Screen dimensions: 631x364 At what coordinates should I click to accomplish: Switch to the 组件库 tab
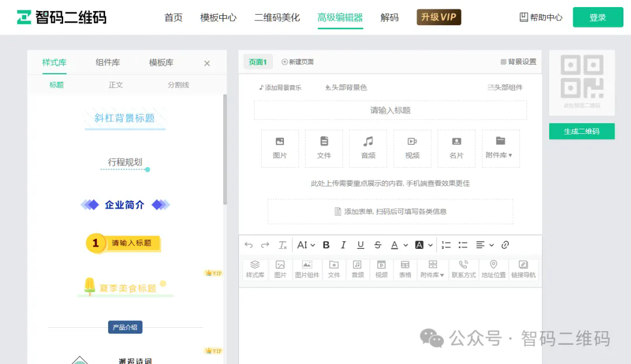pos(108,63)
